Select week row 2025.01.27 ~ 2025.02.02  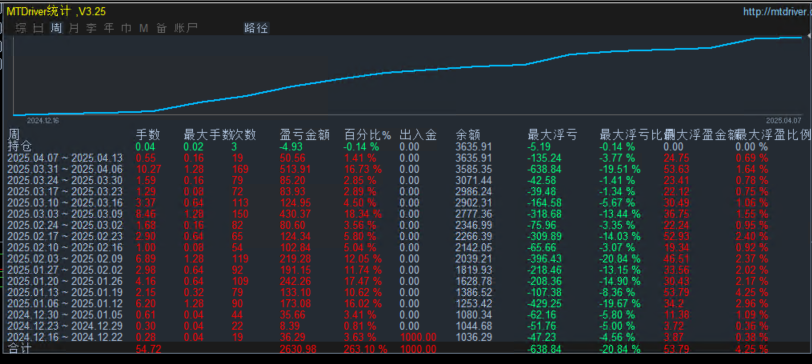[65, 270]
